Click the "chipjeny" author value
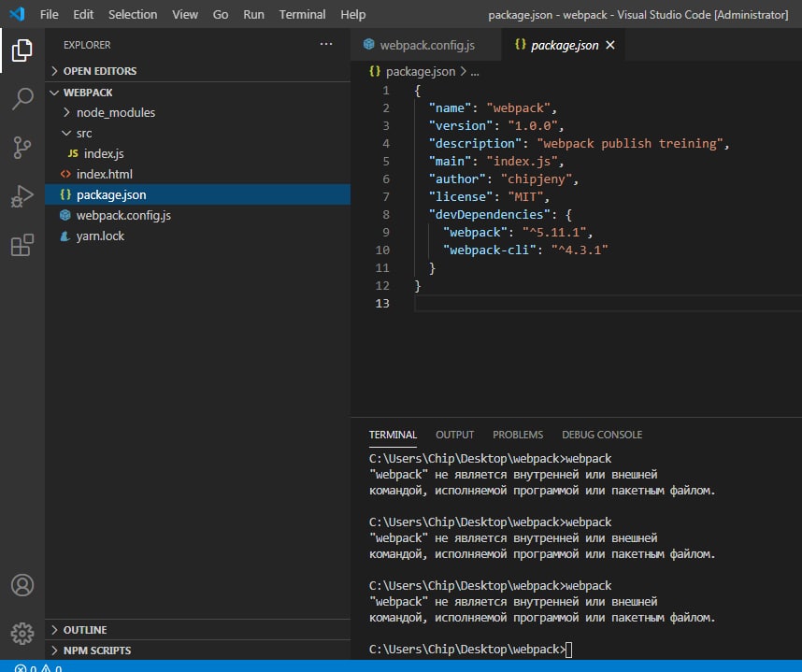The image size is (802, 672). 536,179
